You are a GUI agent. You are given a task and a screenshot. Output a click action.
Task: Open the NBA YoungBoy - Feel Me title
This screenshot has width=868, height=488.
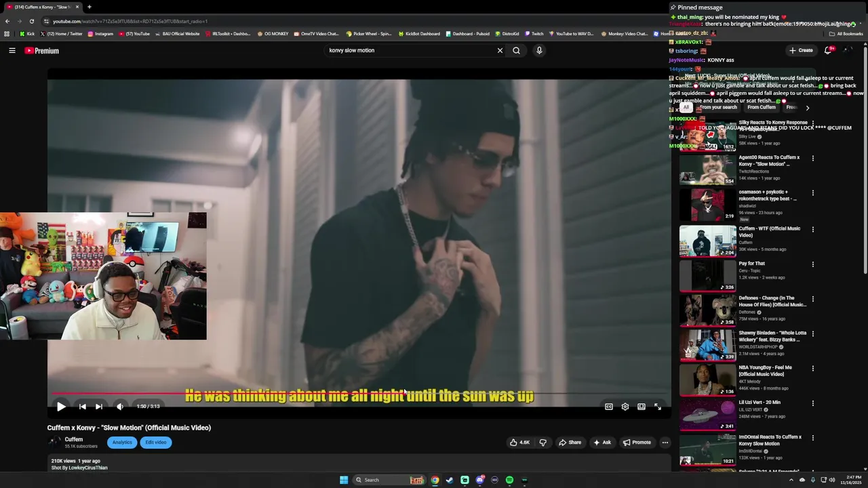pyautogui.click(x=765, y=371)
